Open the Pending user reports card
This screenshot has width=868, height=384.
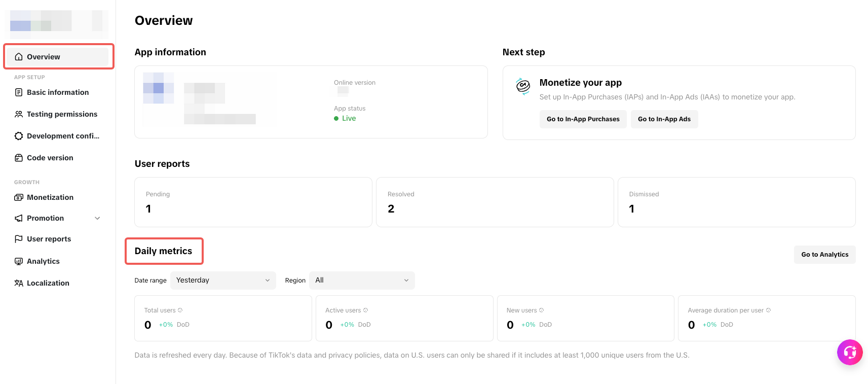(253, 202)
